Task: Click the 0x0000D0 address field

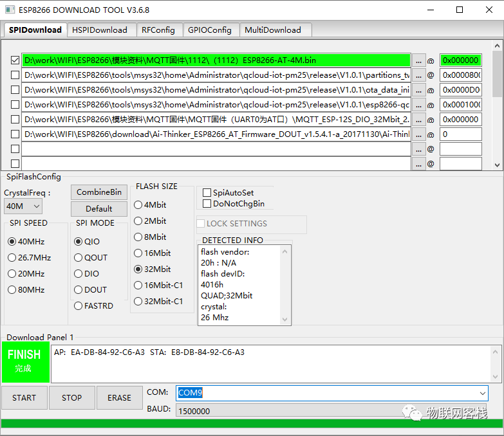Action: pos(461,90)
